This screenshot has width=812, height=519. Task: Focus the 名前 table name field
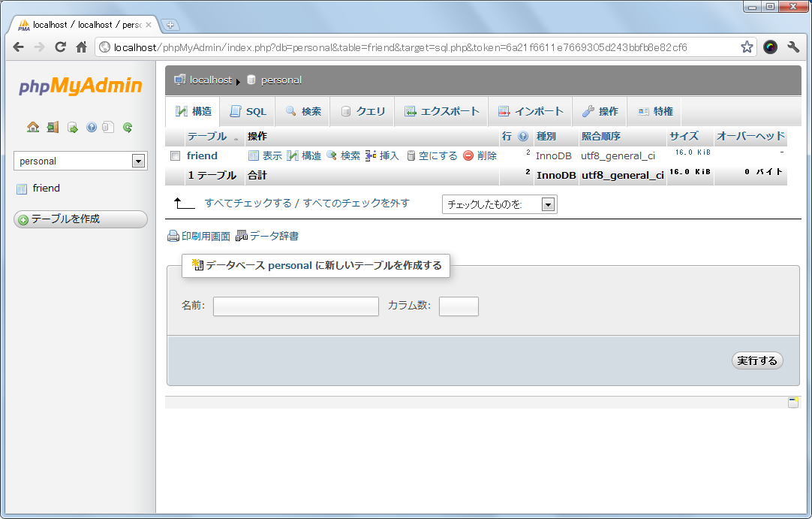[296, 306]
